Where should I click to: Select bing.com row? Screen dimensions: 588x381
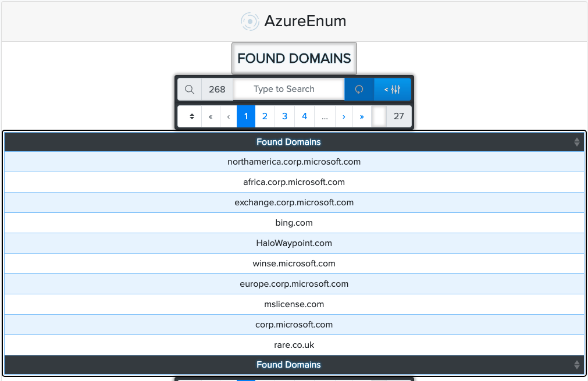click(294, 223)
